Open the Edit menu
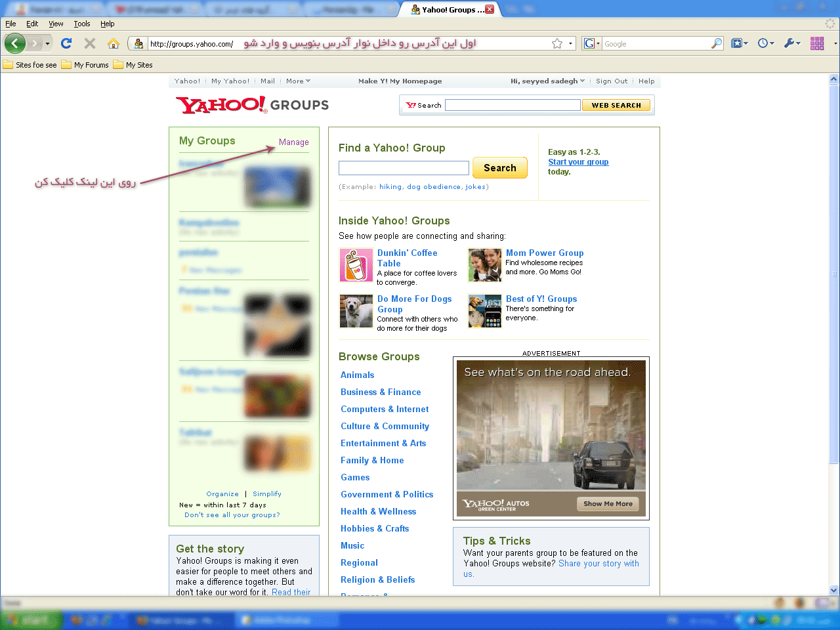 [x=32, y=24]
